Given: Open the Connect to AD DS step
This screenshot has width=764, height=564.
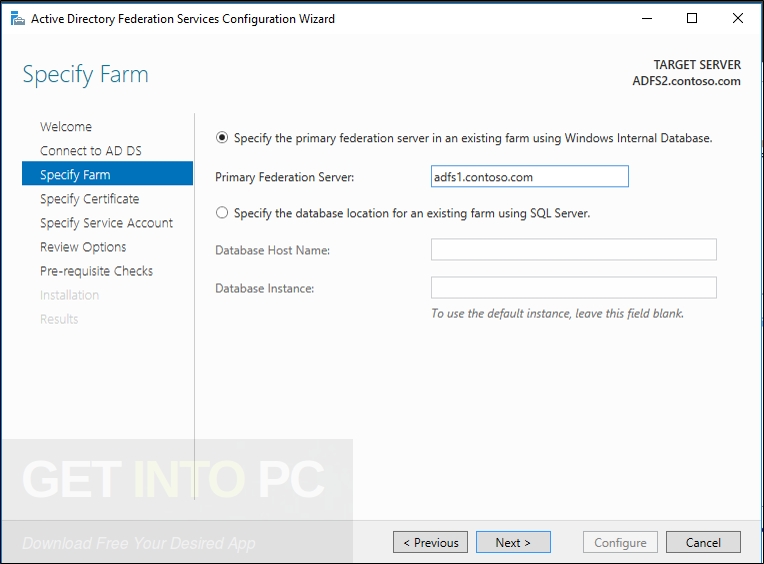Looking at the screenshot, I should click(x=91, y=150).
